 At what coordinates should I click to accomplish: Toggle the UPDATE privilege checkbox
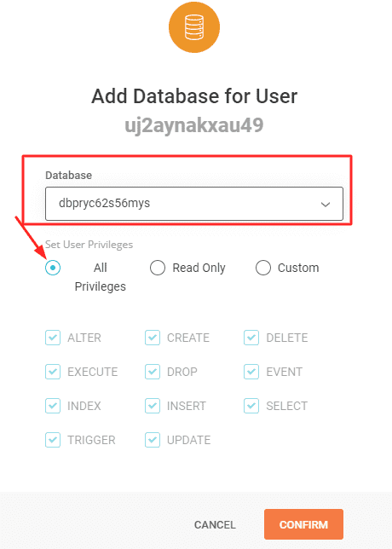(x=153, y=440)
